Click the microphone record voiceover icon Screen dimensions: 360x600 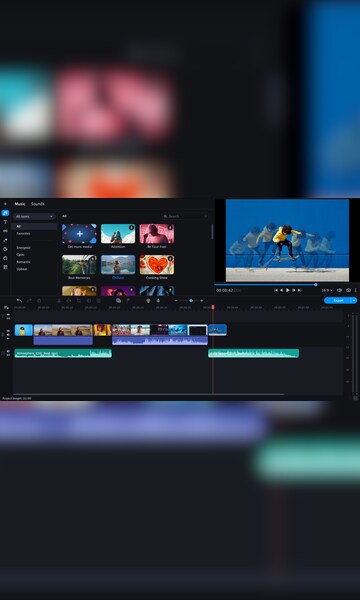point(158,301)
